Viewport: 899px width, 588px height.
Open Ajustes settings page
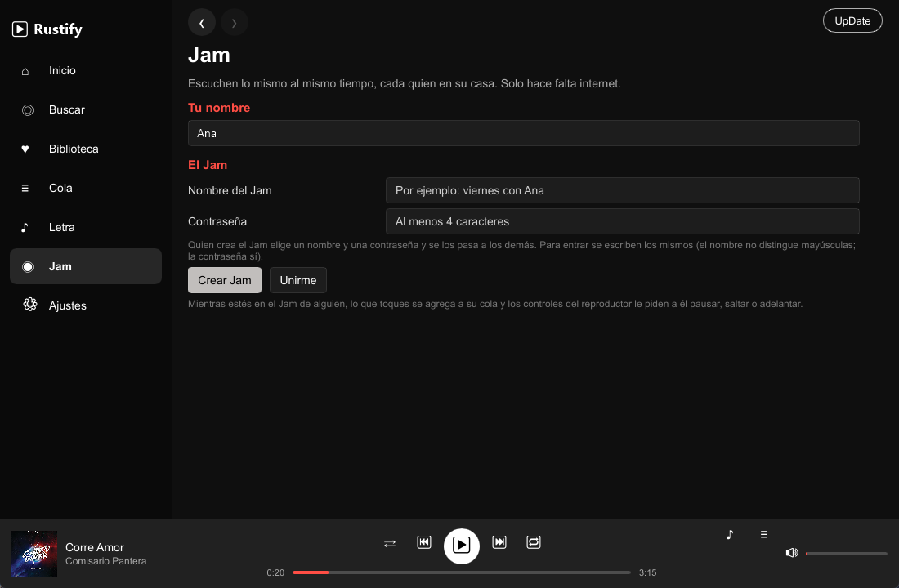pyautogui.click(x=86, y=305)
